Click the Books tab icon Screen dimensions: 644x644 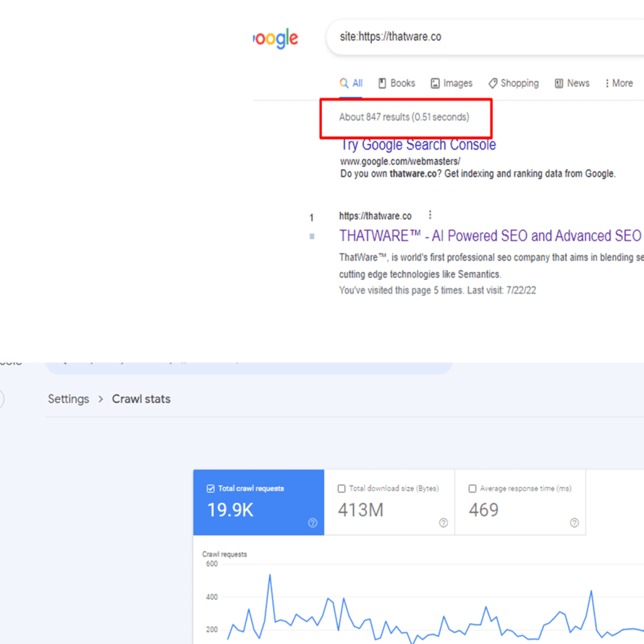point(382,84)
